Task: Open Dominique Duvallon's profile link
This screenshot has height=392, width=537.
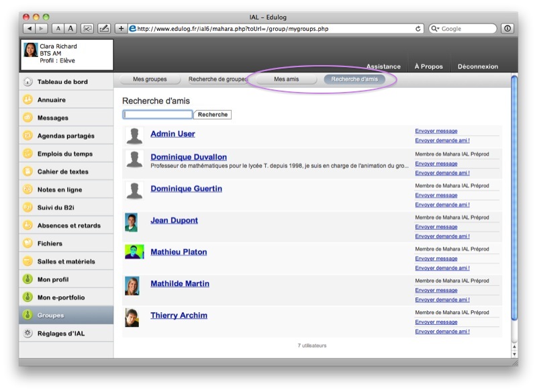Action: 189,157
